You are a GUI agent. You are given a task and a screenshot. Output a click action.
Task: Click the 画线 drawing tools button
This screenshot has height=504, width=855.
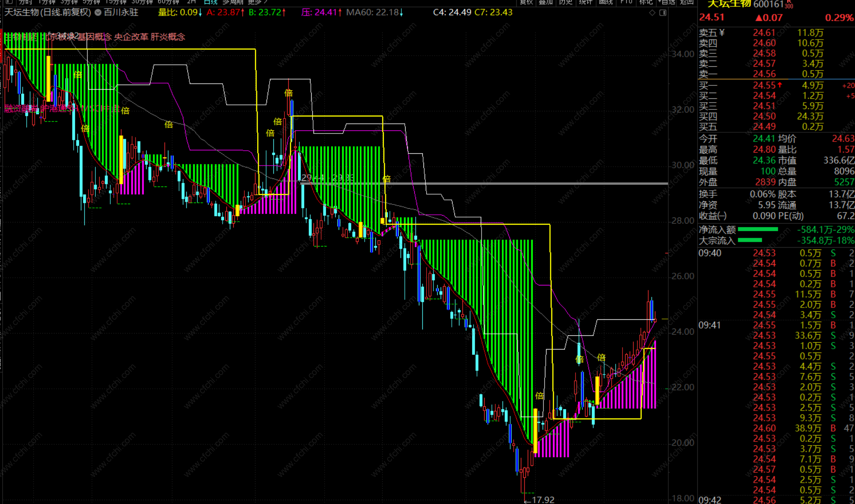[606, 2]
